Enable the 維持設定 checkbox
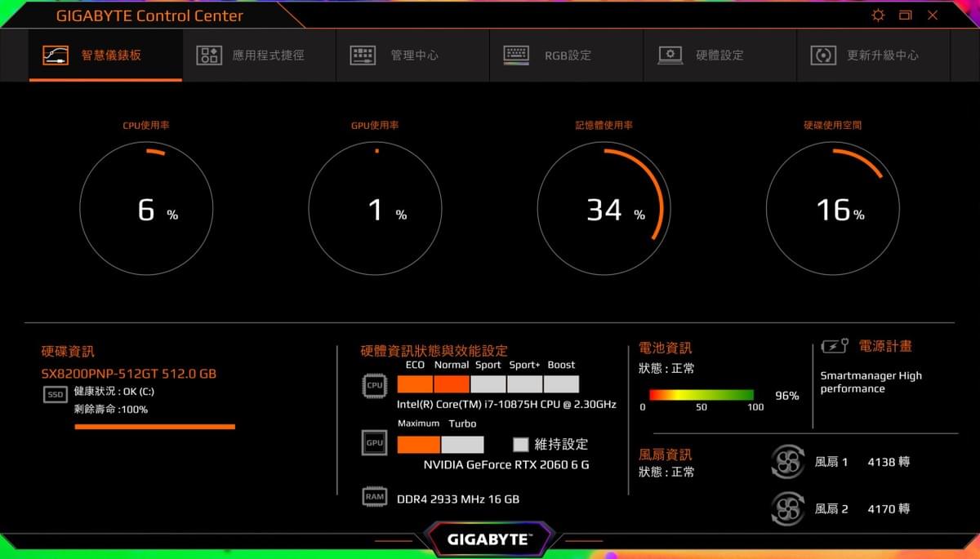Image resolution: width=980 pixels, height=559 pixels. click(521, 445)
